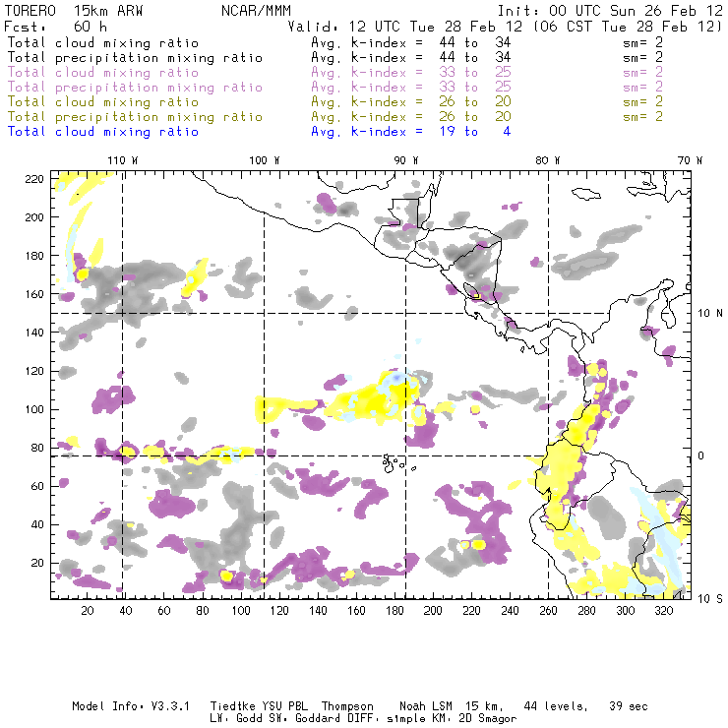Click blue 'Total cloud mixing ratio' legend line
The image size is (728, 728).
click(x=103, y=132)
